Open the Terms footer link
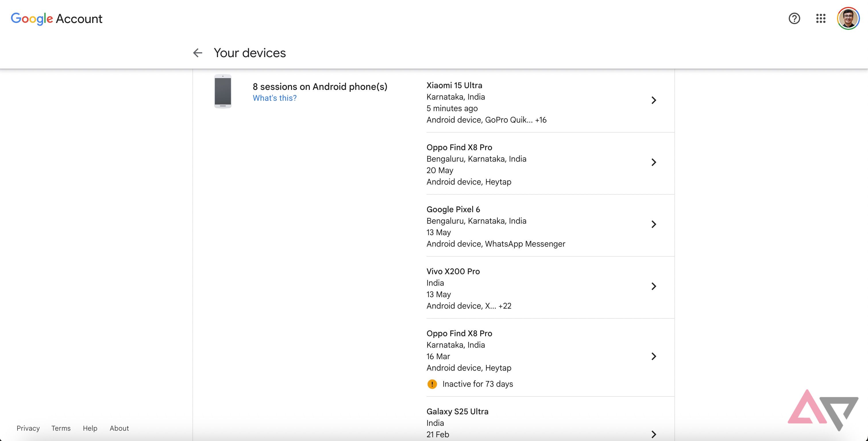The height and width of the screenshot is (441, 868). (61, 428)
